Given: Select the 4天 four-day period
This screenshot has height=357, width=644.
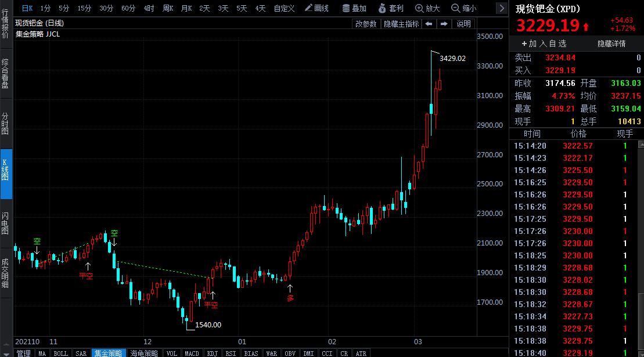Looking at the screenshot, I should tap(260, 8).
